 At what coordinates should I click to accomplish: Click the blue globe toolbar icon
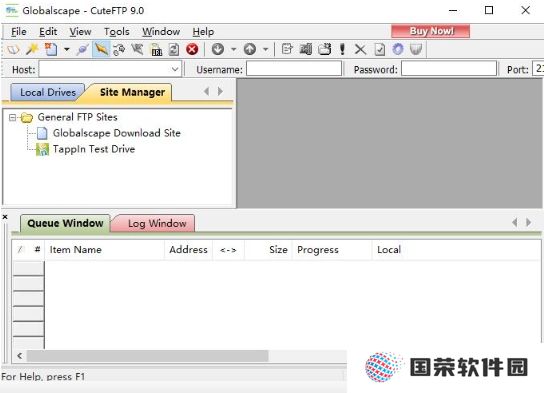tap(398, 49)
